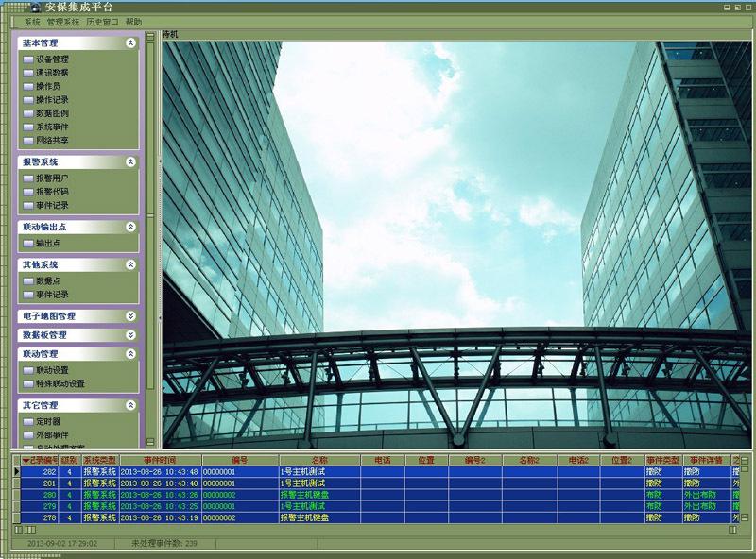Click the event table horizontal scrollbar
The image size is (756, 559).
378,529
